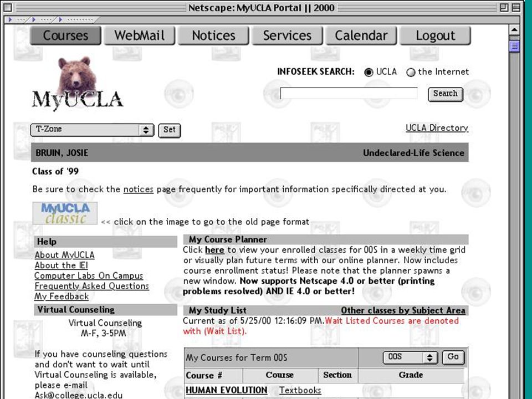Open the Courses tab
Image resolution: width=532 pixels, height=399 pixels.
pos(65,35)
